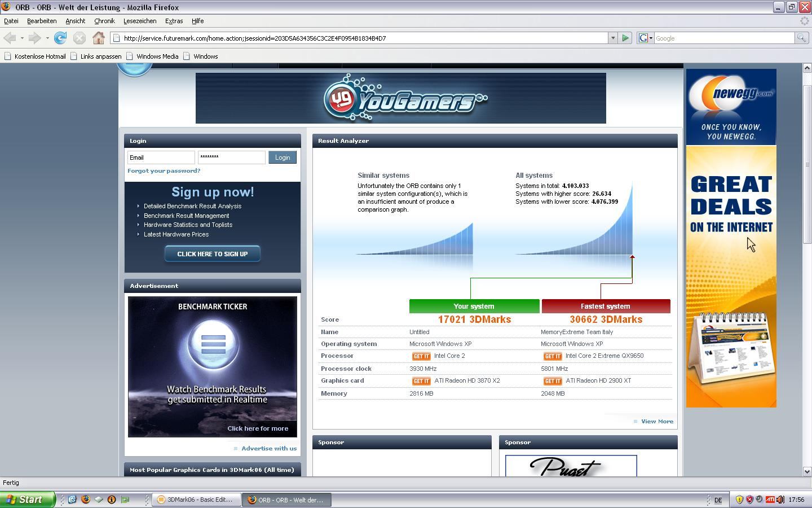812x508 pixels.
Task: Go back with the browser back arrow
Action: click(10, 38)
